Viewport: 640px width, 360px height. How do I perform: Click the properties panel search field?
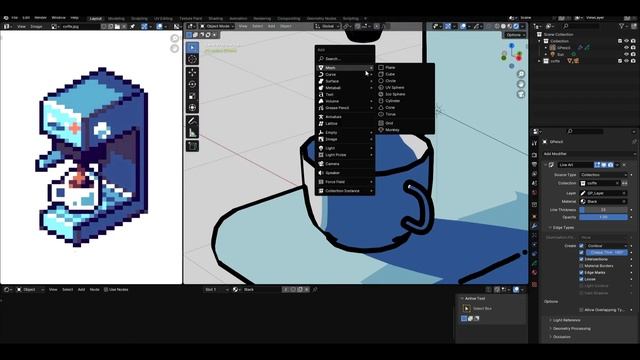click(x=584, y=131)
